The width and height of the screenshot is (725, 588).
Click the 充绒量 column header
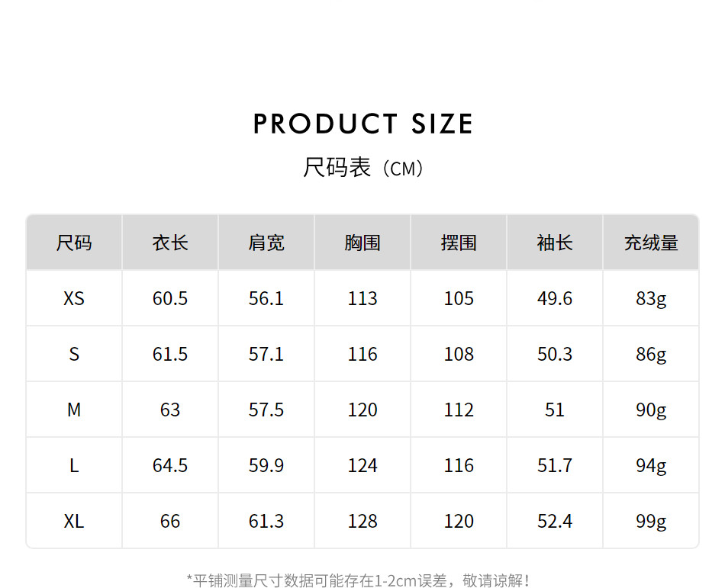pyautogui.click(x=651, y=243)
